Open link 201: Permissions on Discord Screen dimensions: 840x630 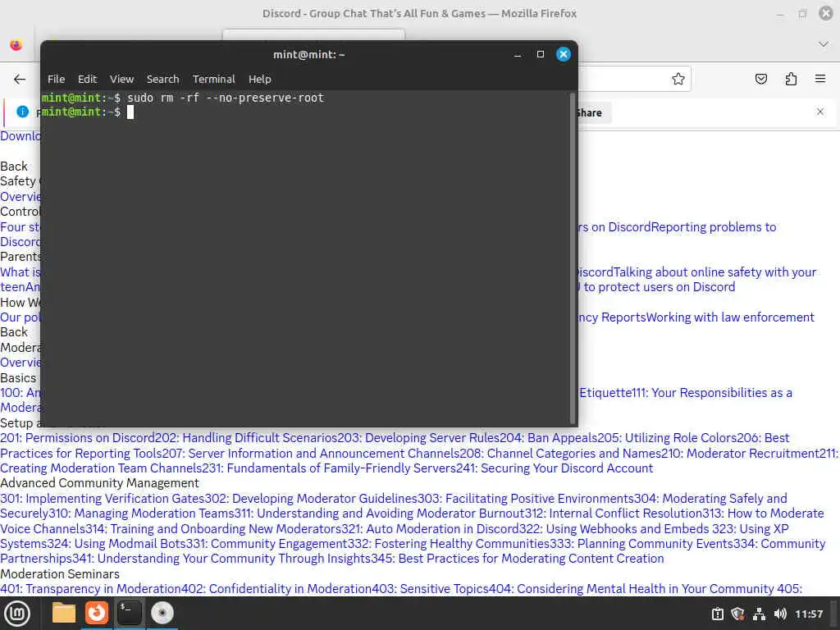point(77,438)
